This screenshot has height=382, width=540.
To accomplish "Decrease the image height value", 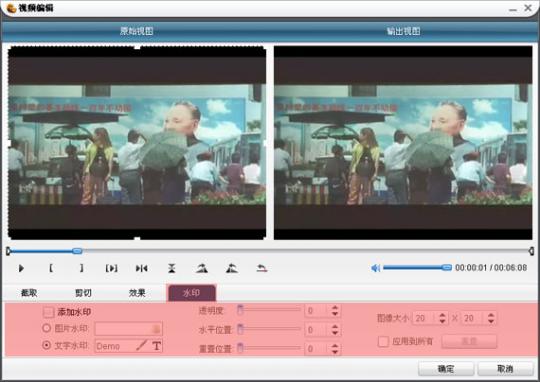I will coord(491,321).
